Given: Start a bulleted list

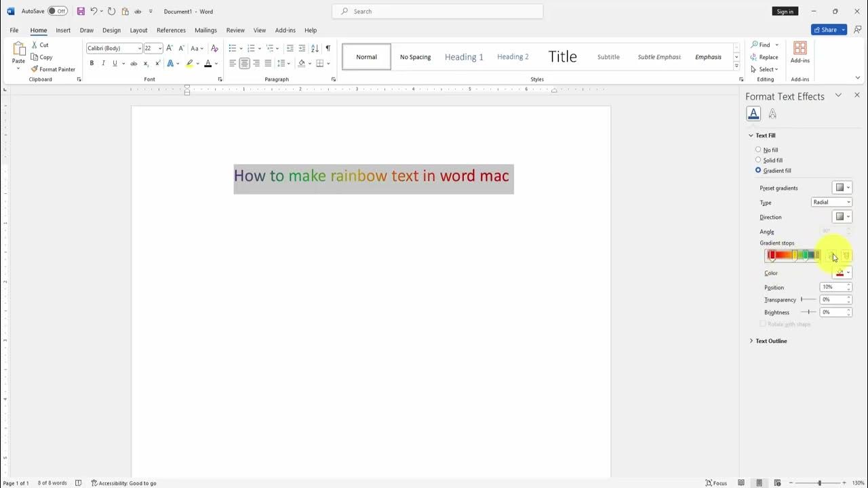Looking at the screenshot, I should (232, 48).
